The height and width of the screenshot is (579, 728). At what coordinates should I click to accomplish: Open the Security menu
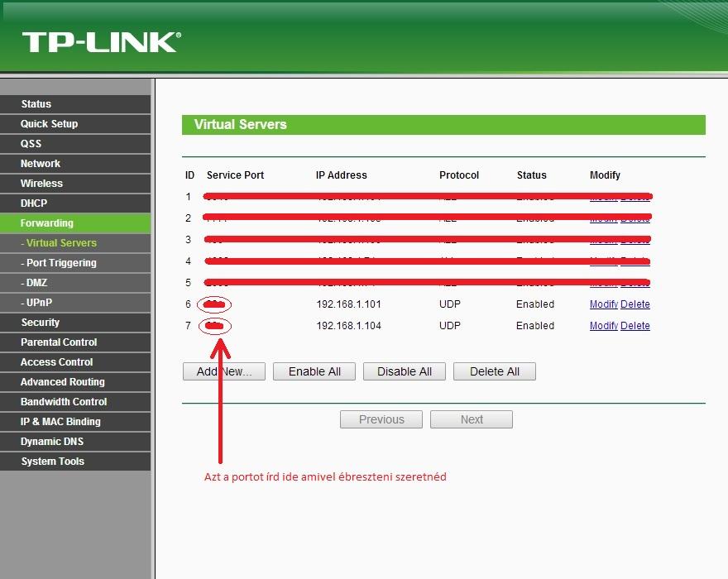point(75,323)
